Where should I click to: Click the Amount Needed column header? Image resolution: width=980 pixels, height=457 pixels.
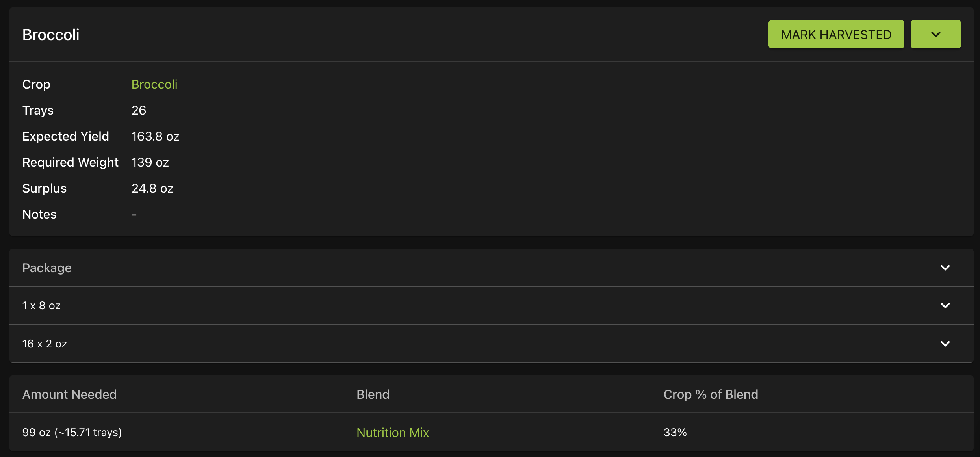69,394
